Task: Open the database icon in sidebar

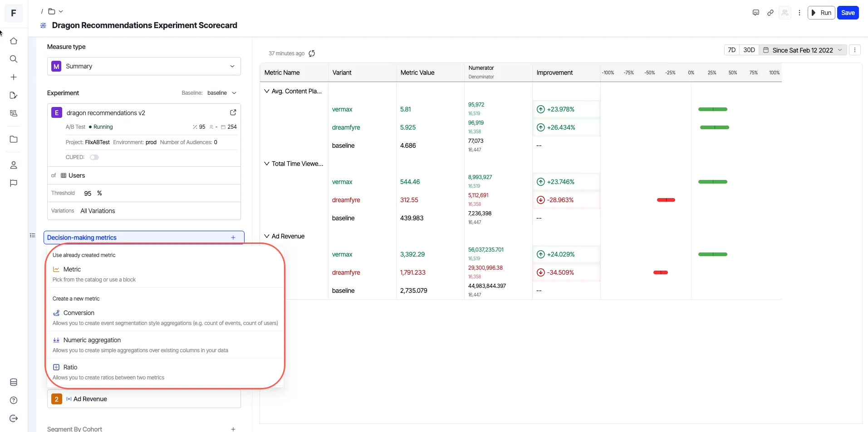Action: pyautogui.click(x=14, y=382)
